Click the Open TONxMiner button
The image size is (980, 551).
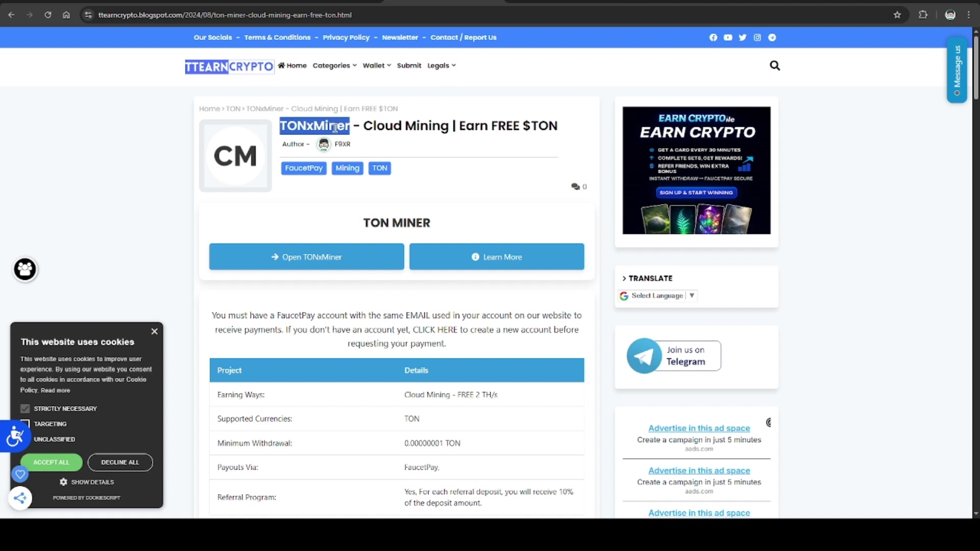click(306, 257)
